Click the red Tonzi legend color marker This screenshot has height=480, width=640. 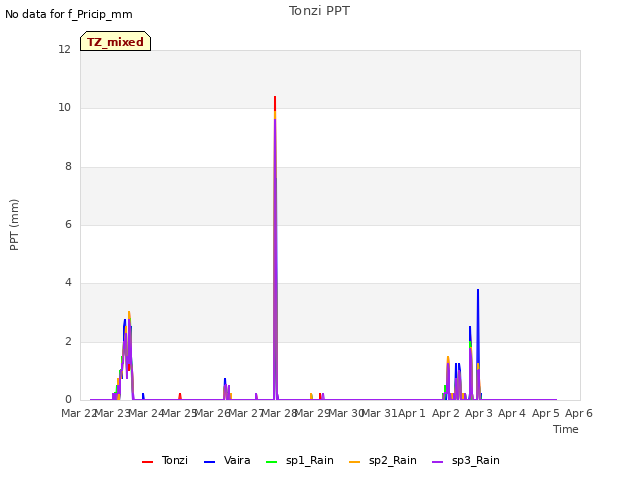[x=147, y=462]
